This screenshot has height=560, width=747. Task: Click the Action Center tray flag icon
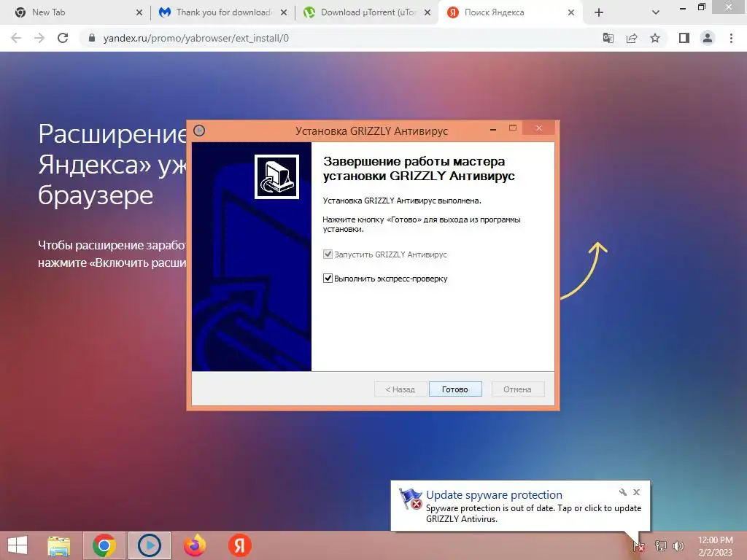(x=639, y=546)
